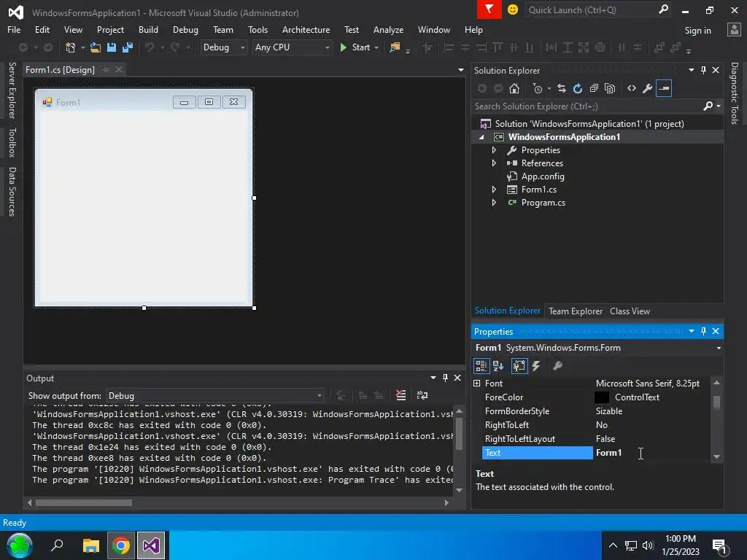Sync with Active Document in Solution Explorer

pos(562,88)
